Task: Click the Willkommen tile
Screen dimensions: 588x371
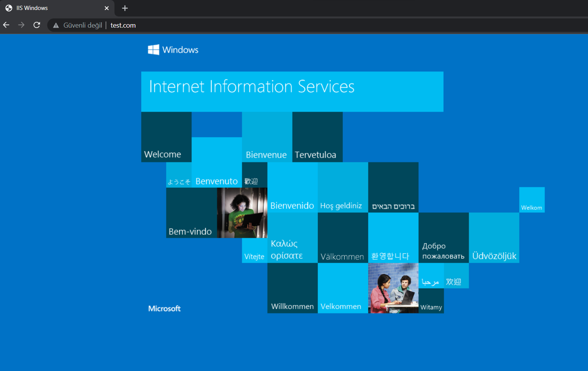Action: (x=292, y=288)
